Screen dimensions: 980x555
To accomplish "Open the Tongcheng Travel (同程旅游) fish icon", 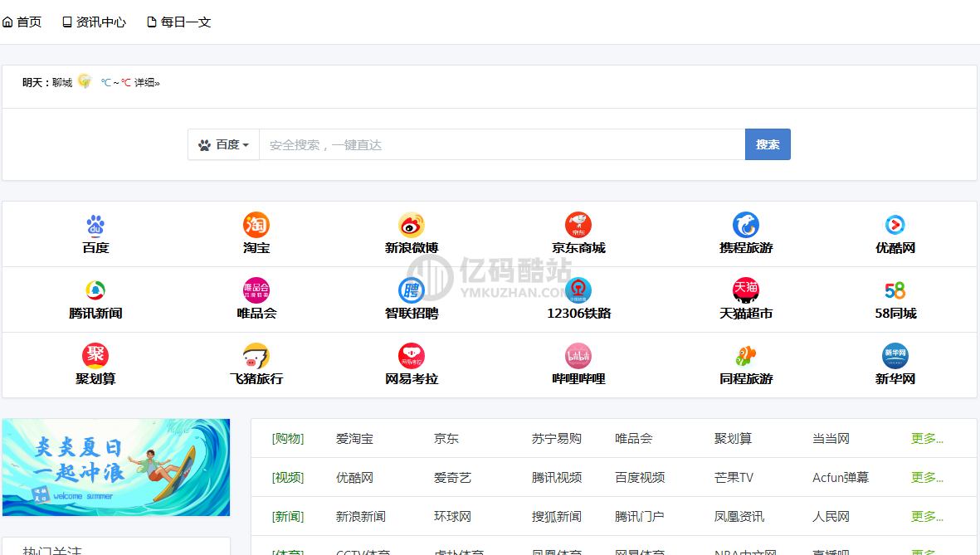I will pyautogui.click(x=746, y=356).
